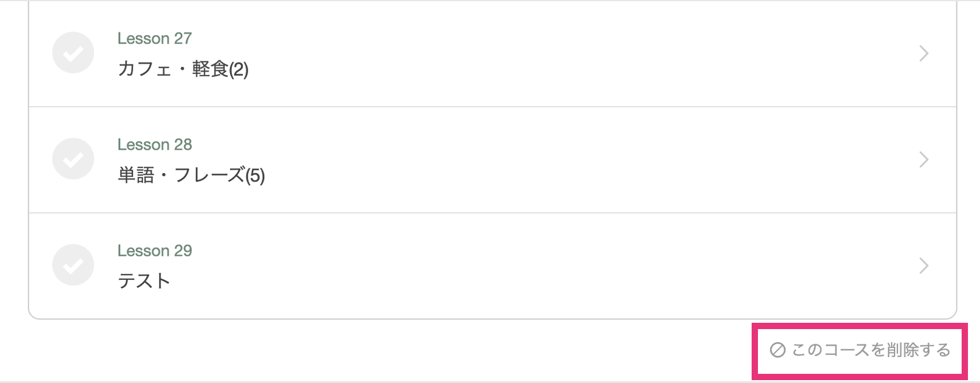Open Lesson 29 using its right chevron
Screen dimensions: 980x383
pos(923,265)
